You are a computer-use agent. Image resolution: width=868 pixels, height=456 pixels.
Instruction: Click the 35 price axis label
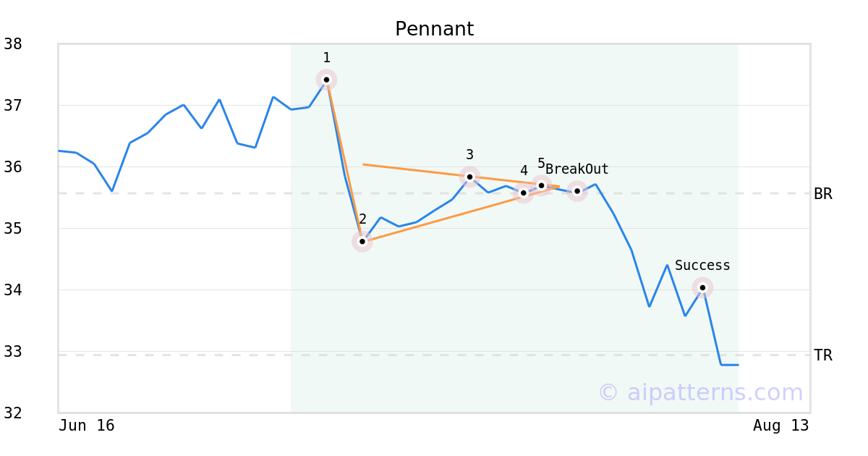point(13,229)
